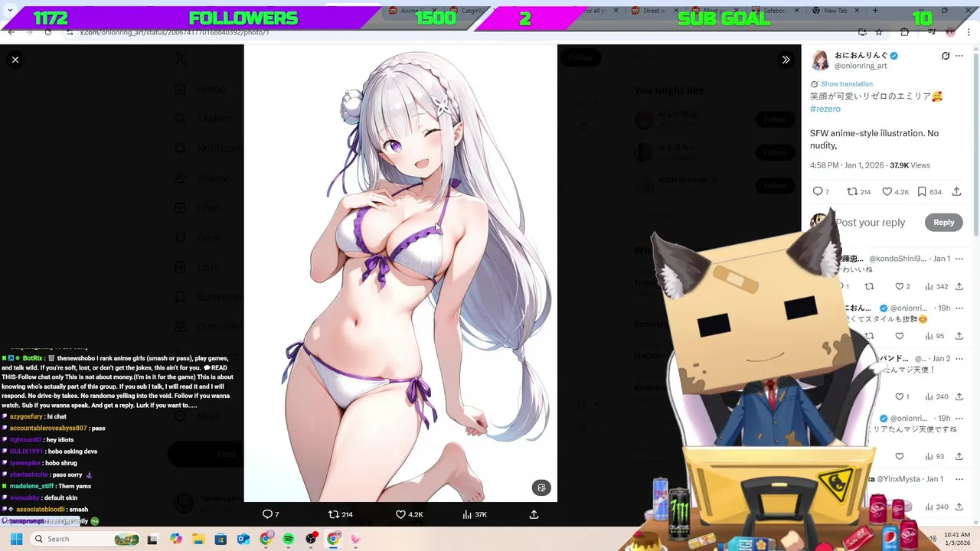Open Spotify from the taskbar
Image resolution: width=980 pixels, height=551 pixels.
point(288,539)
